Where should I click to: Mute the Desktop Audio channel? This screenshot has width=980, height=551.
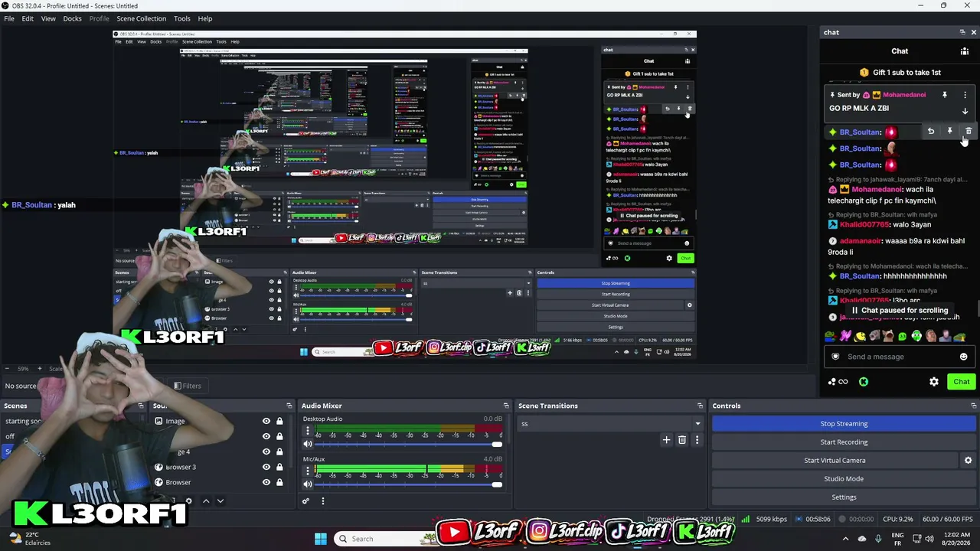(x=308, y=444)
